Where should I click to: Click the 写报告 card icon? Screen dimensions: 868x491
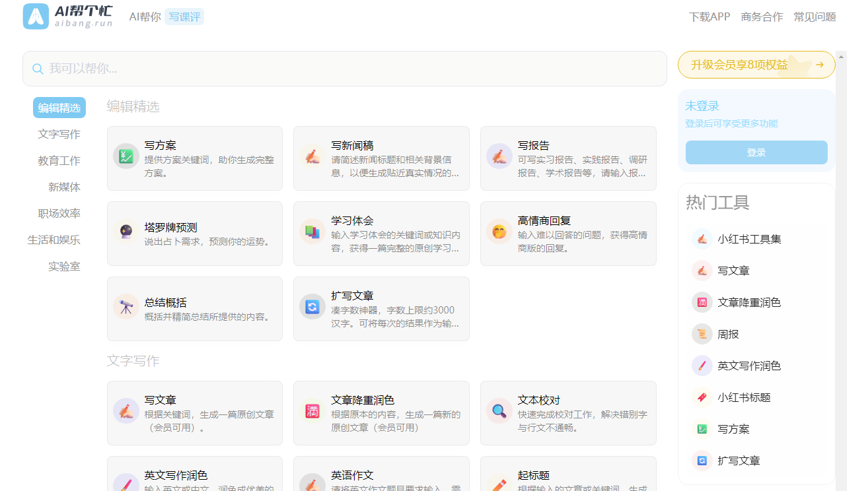coord(499,156)
